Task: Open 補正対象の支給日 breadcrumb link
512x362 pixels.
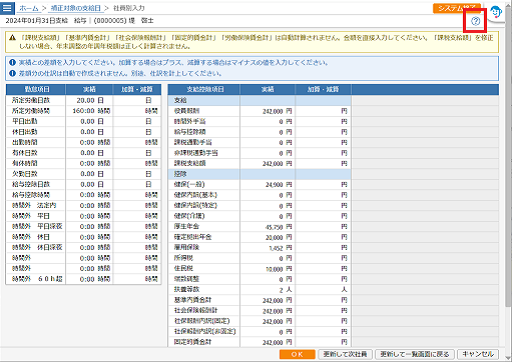Action: (76, 8)
